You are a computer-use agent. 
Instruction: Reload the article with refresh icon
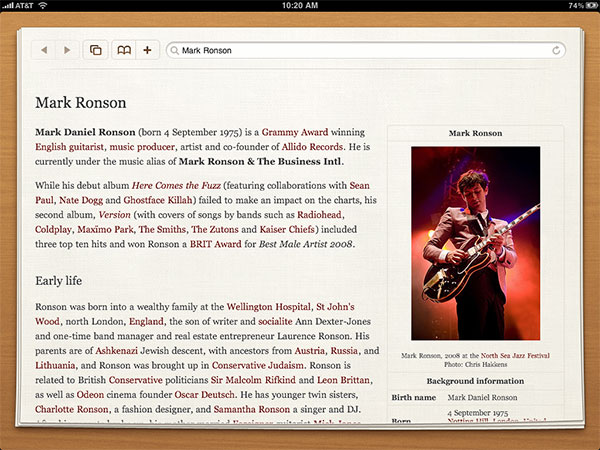(556, 51)
